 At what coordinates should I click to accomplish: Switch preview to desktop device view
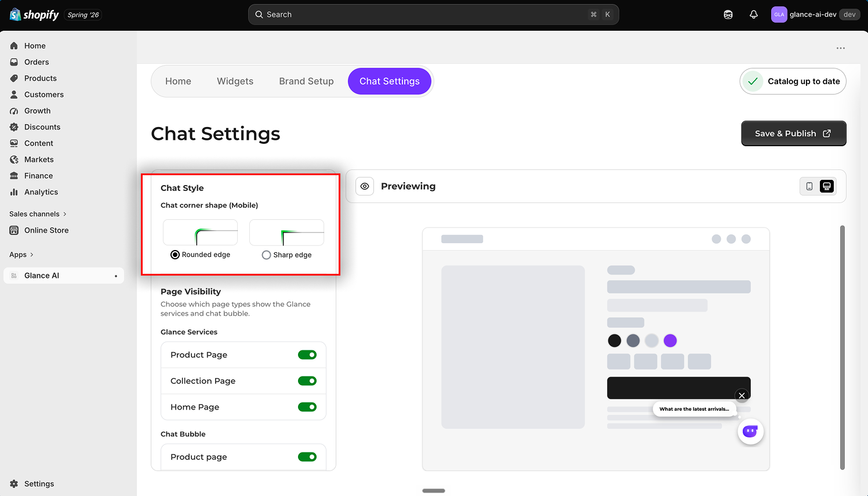point(827,186)
